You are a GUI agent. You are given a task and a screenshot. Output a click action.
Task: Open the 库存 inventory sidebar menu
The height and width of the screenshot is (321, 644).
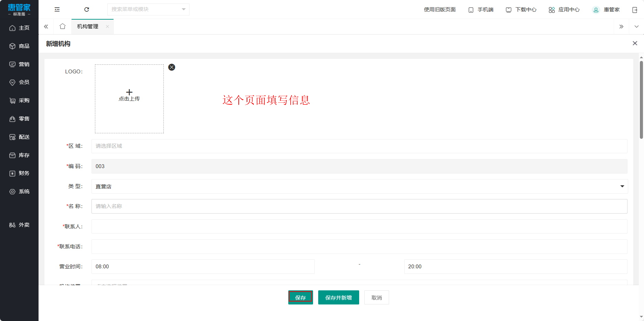[19, 155]
